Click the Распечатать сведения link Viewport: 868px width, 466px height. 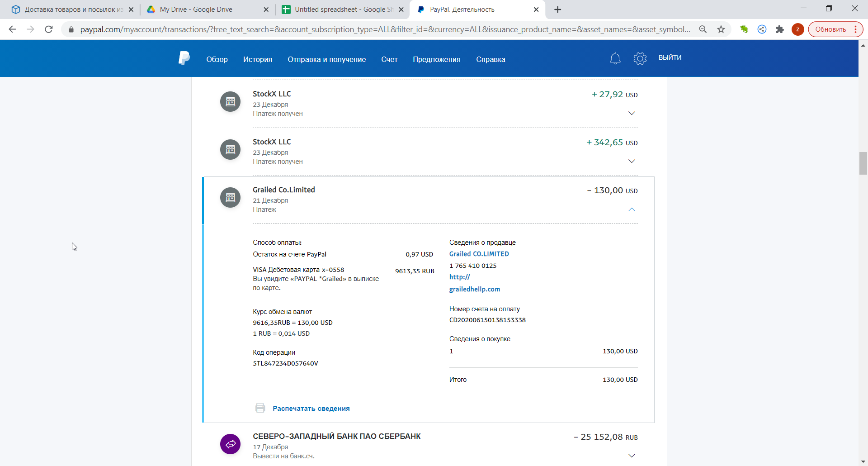311,409
